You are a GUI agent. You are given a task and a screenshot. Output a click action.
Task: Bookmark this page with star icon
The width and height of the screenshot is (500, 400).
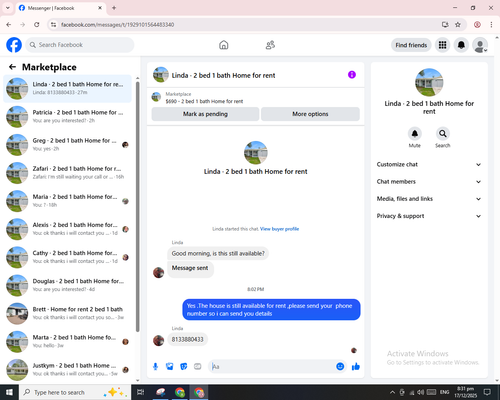458,24
